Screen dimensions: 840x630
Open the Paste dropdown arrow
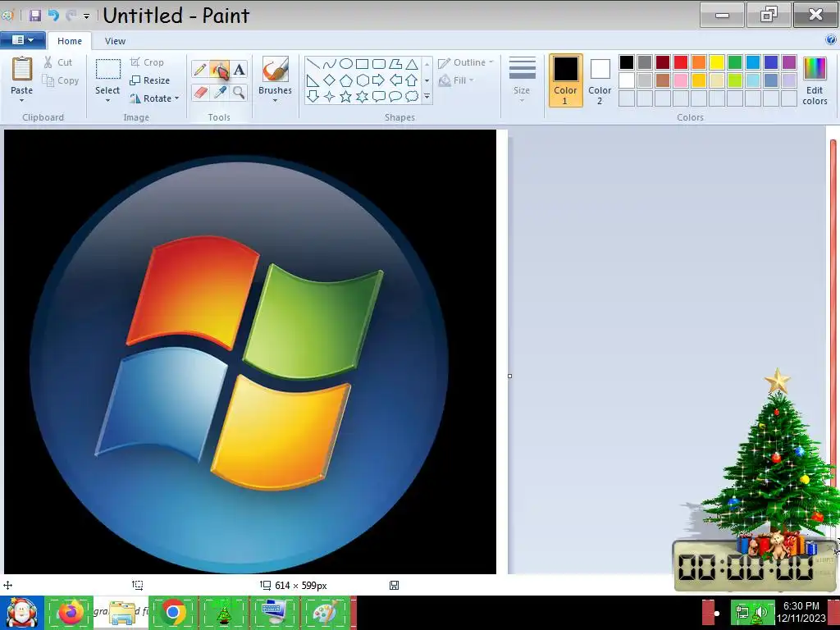pos(21,100)
